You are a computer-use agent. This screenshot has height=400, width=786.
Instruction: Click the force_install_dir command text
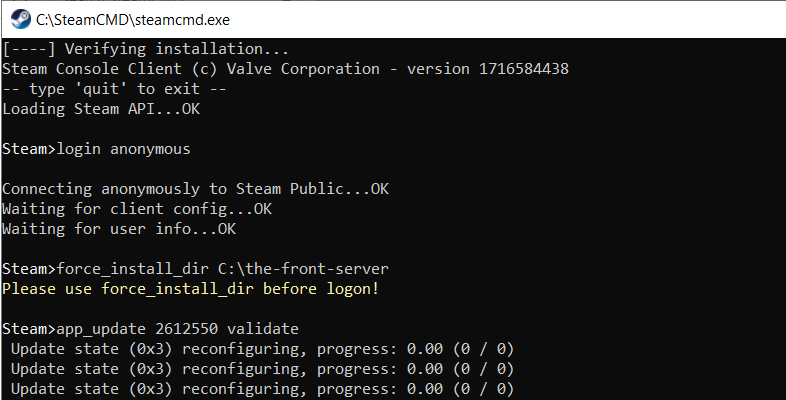click(132, 269)
